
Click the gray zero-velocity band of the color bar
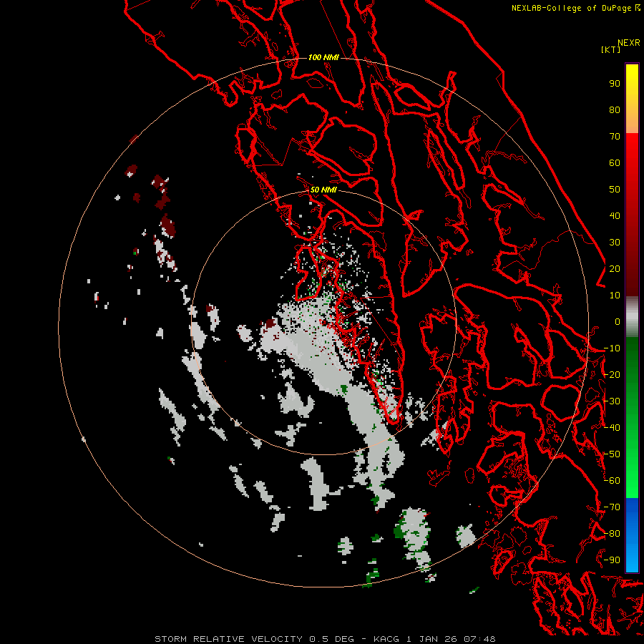pos(632,317)
